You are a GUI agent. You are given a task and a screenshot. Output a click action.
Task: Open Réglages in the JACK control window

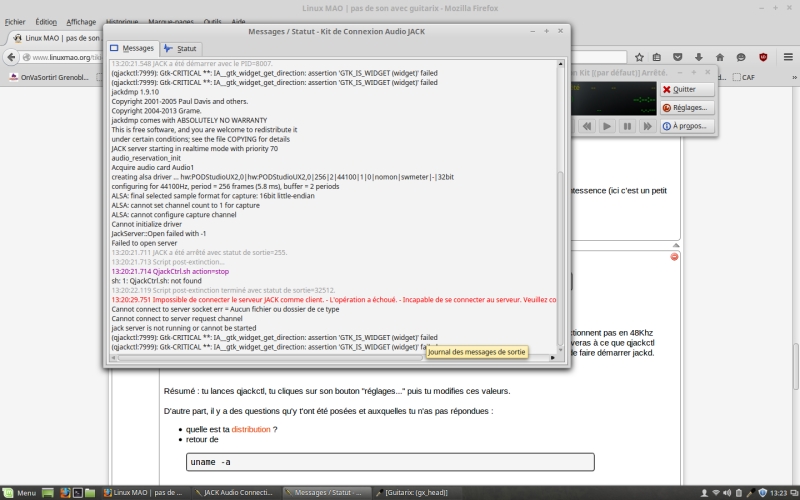pyautogui.click(x=687, y=108)
